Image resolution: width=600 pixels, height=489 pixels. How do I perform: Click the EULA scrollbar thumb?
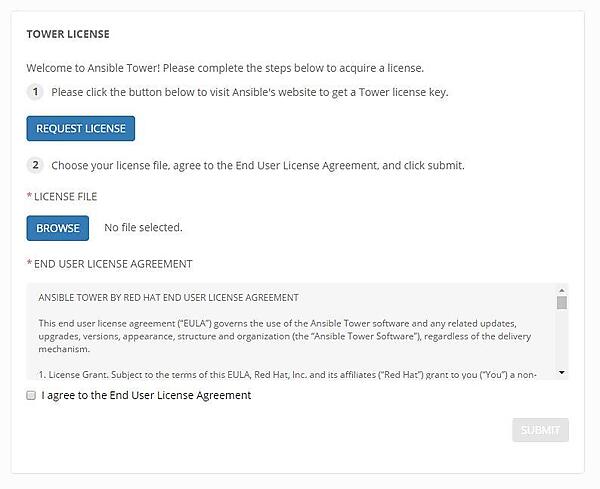[562, 303]
